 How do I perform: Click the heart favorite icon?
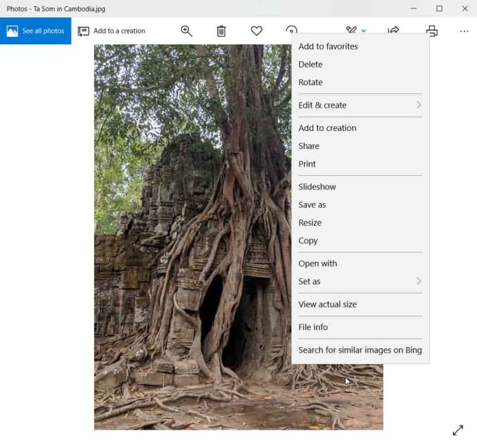tap(256, 31)
